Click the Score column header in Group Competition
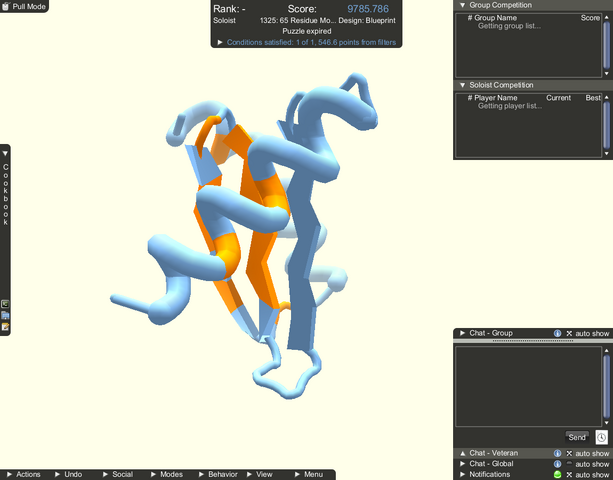613x480 pixels. pos(590,18)
